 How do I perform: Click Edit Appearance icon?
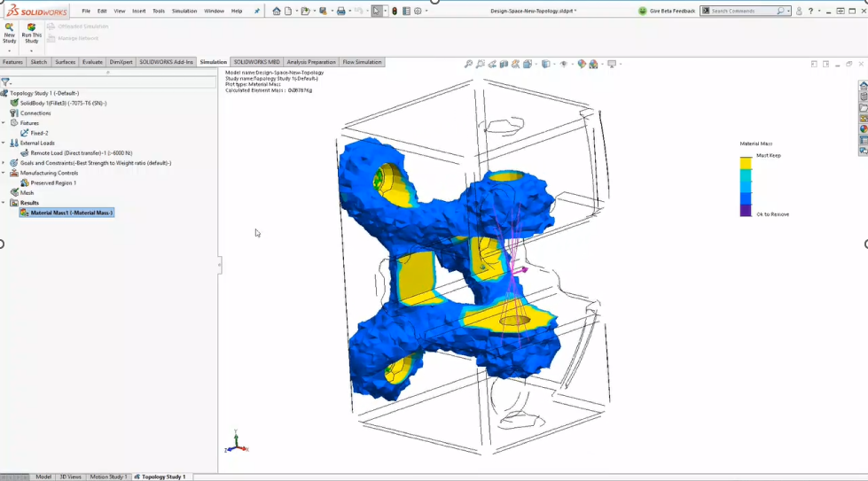click(x=582, y=64)
